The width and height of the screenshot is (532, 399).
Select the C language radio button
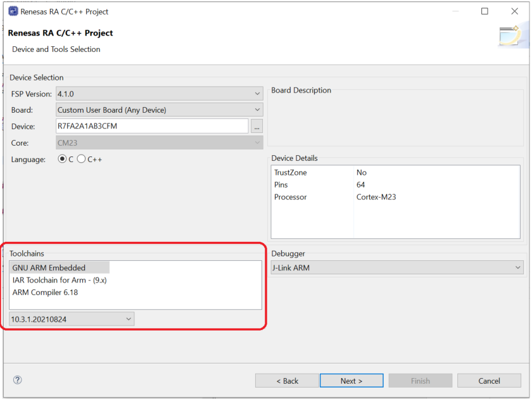click(x=62, y=159)
